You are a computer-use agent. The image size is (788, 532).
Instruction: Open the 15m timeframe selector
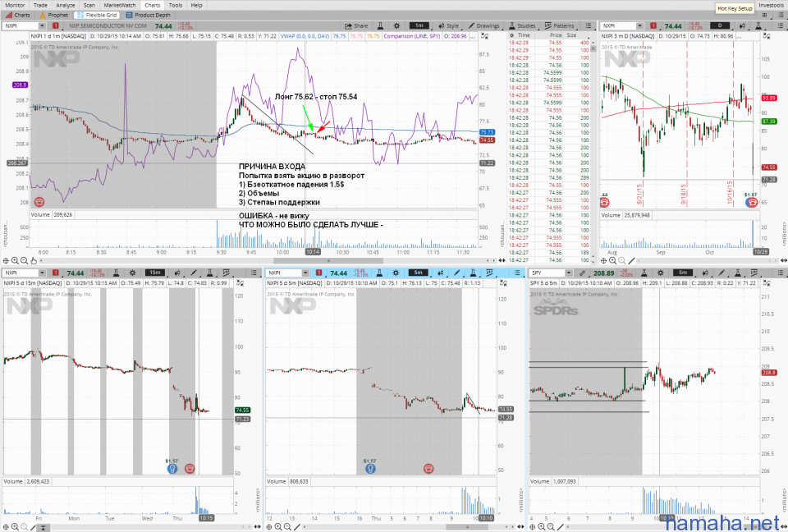(155, 273)
